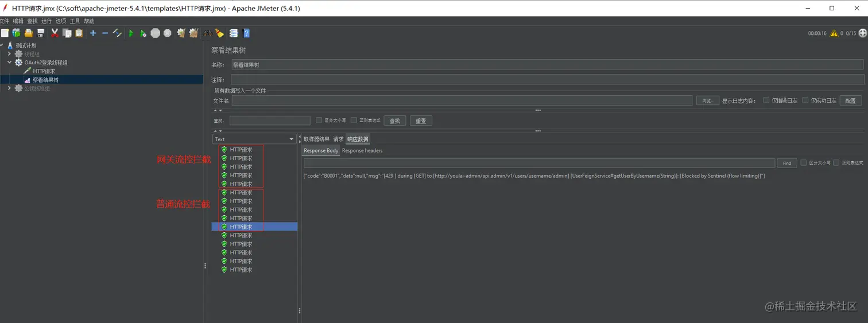
Task: Click the Shutdown round icon
Action: pyautogui.click(x=167, y=33)
